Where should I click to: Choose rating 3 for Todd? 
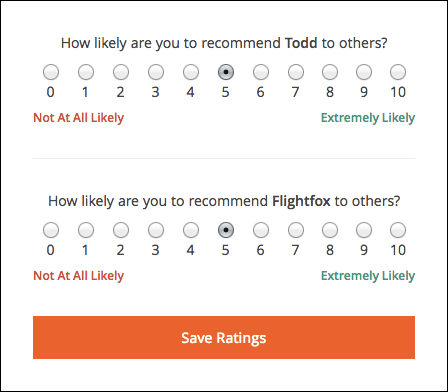(156, 72)
